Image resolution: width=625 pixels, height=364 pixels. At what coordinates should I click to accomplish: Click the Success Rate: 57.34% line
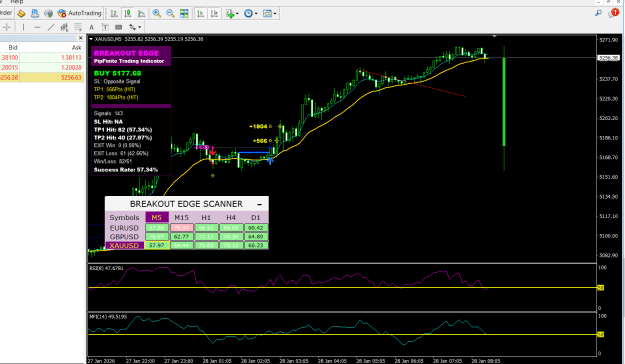pyautogui.click(x=126, y=170)
